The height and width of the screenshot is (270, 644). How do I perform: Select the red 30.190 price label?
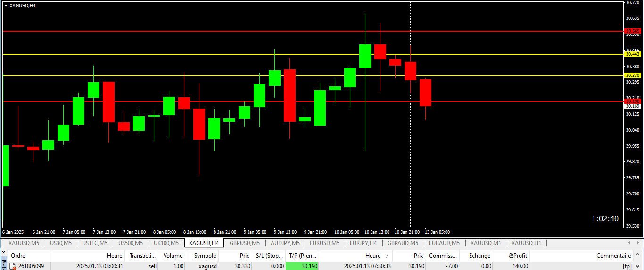coord(632,101)
